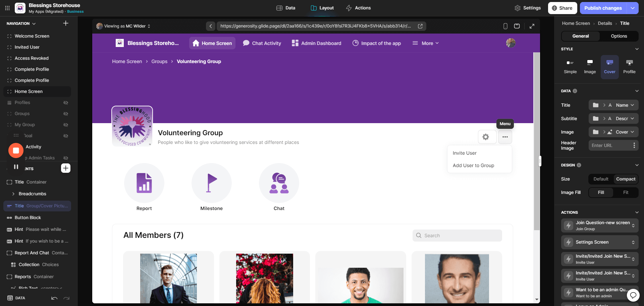Switch to the Data tab
The height and width of the screenshot is (306, 644).
(286, 8)
